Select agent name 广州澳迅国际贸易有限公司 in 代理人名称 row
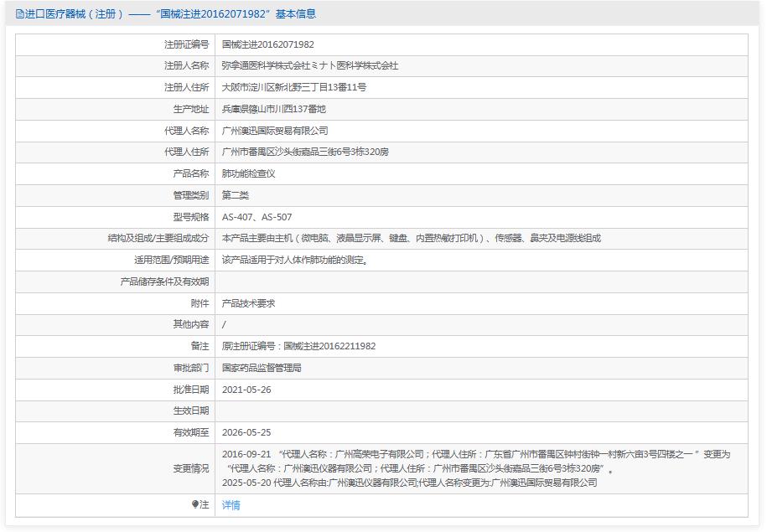Screen dimensions: 767x532 [275, 131]
